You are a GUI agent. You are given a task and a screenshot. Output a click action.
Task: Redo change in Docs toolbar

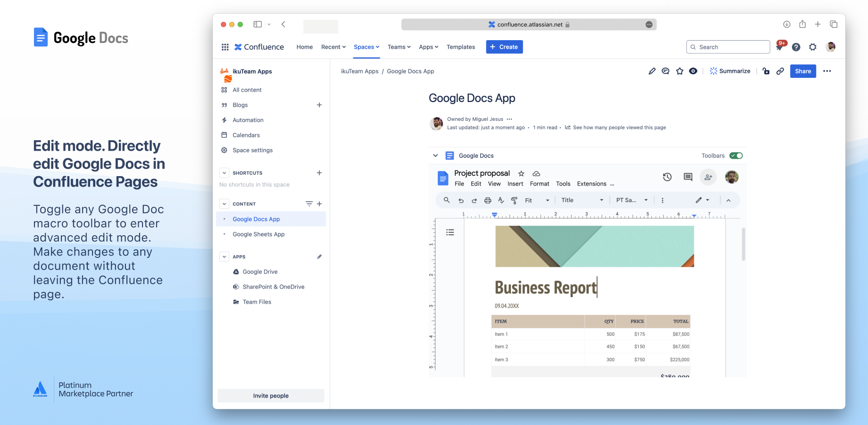pyautogui.click(x=474, y=200)
